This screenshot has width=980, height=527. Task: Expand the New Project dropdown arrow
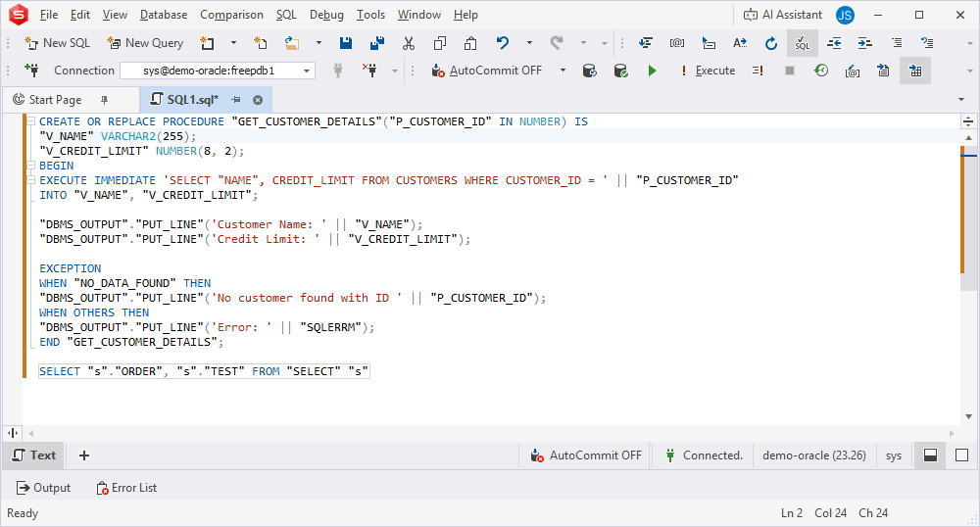click(234, 43)
